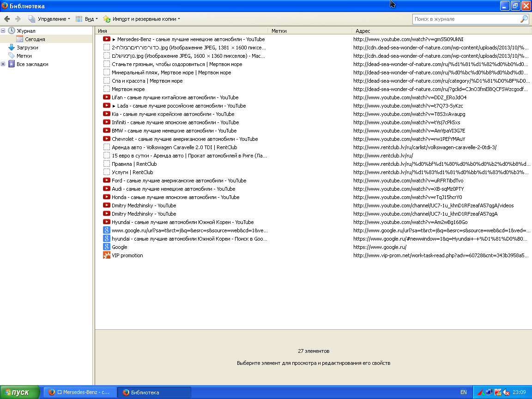Click address http://www.rentclub.lv/ru/
The image size is (532, 399).
click(x=383, y=155)
